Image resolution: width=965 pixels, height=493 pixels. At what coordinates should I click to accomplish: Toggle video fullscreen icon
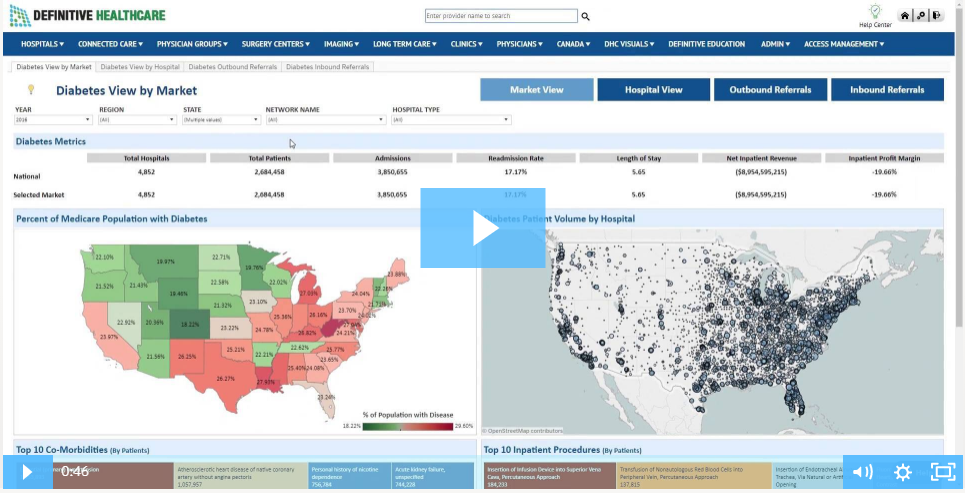[x=943, y=472]
